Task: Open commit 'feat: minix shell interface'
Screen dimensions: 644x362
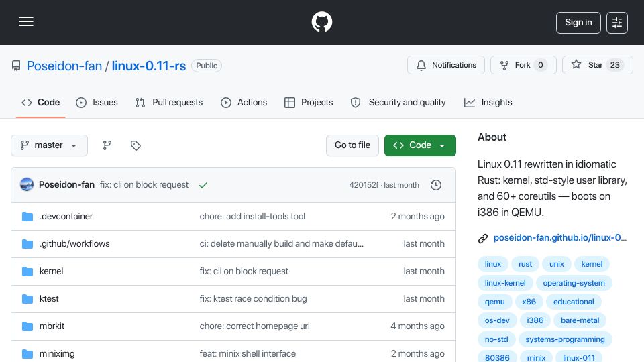Action: [248, 354]
